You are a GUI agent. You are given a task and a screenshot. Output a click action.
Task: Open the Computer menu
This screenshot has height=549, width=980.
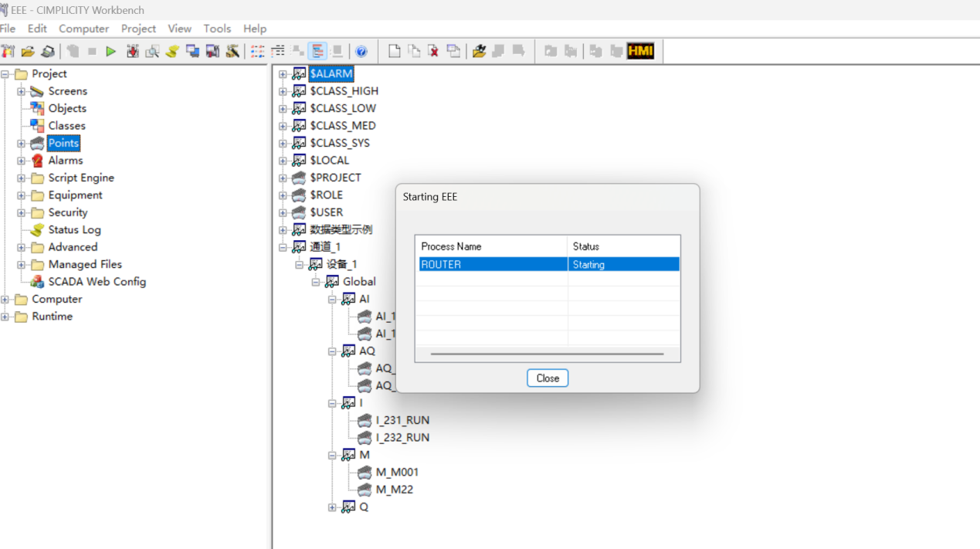tap(84, 29)
